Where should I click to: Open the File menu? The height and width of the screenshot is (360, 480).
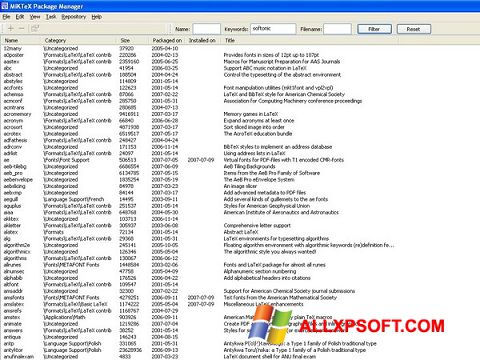[x=6, y=17]
